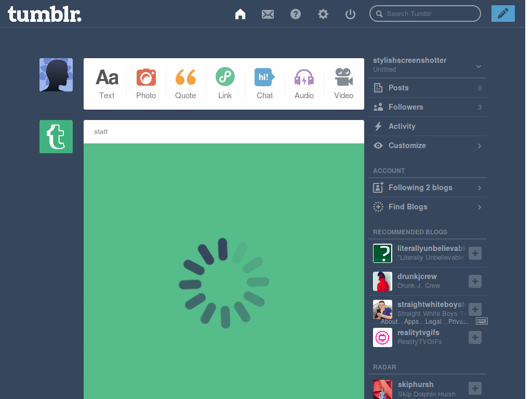Click the literallyunbelievable question mark avatar

pyautogui.click(x=382, y=253)
